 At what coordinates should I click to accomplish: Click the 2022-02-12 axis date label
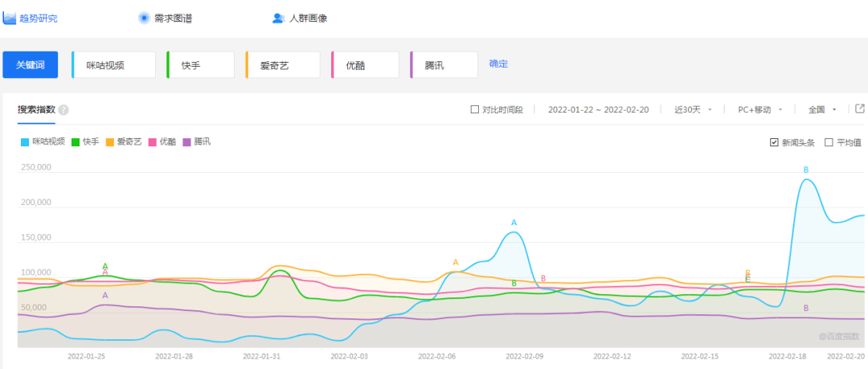(x=612, y=355)
